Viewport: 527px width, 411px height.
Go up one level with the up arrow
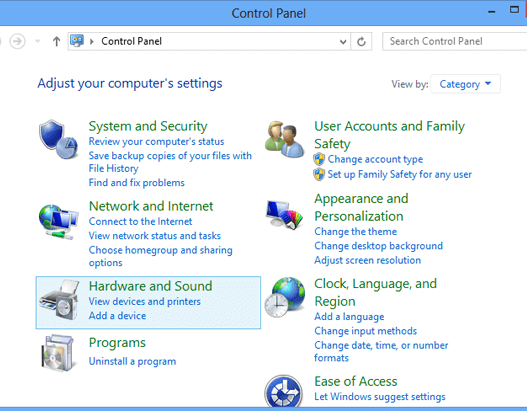coord(56,42)
